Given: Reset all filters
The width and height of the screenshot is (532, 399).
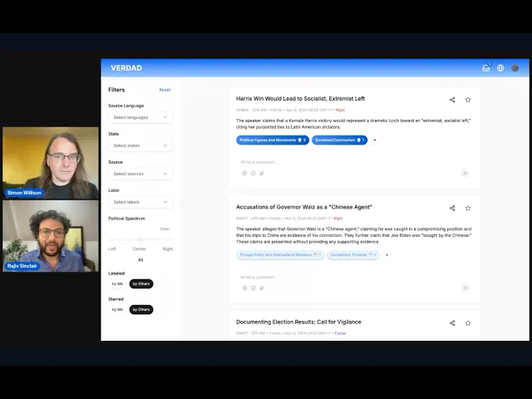Looking at the screenshot, I should pos(165,90).
